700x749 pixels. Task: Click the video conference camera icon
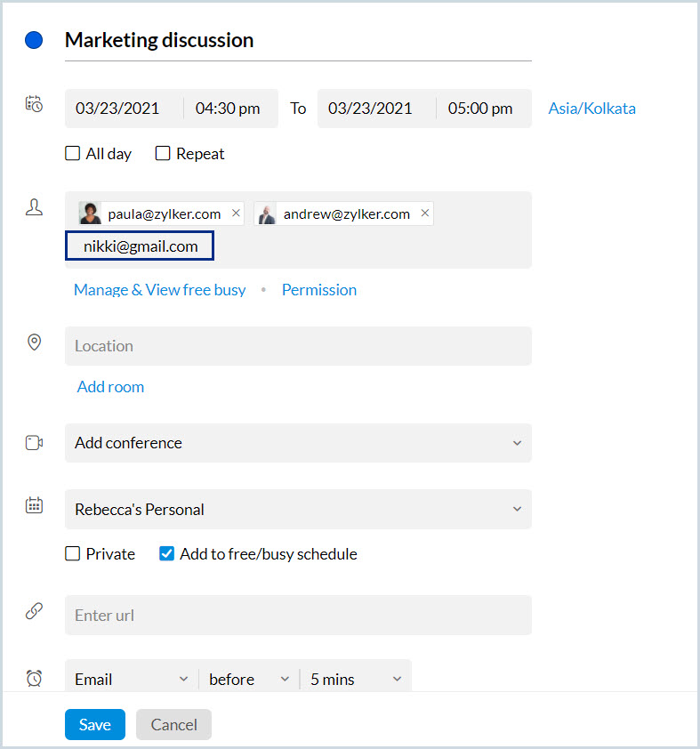click(x=34, y=443)
